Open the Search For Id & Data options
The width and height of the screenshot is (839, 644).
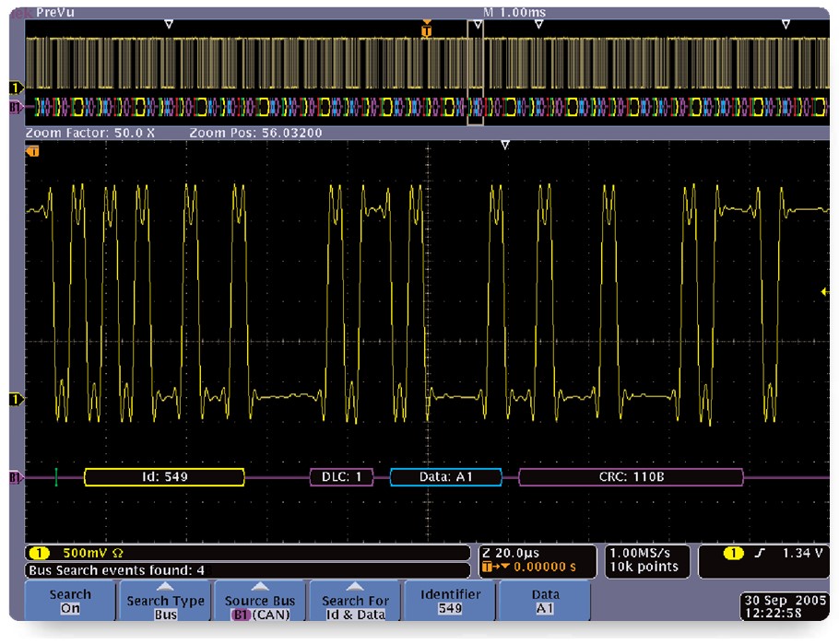point(355,602)
